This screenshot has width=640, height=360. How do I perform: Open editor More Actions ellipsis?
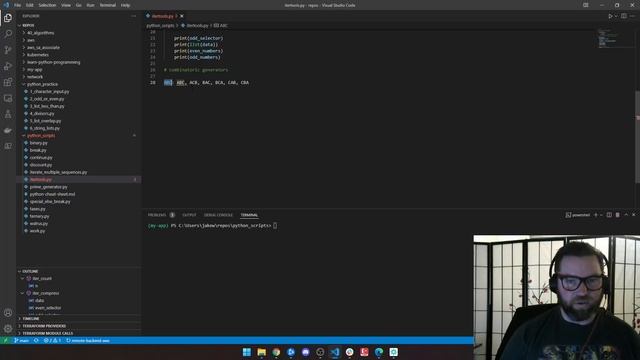(633, 16)
